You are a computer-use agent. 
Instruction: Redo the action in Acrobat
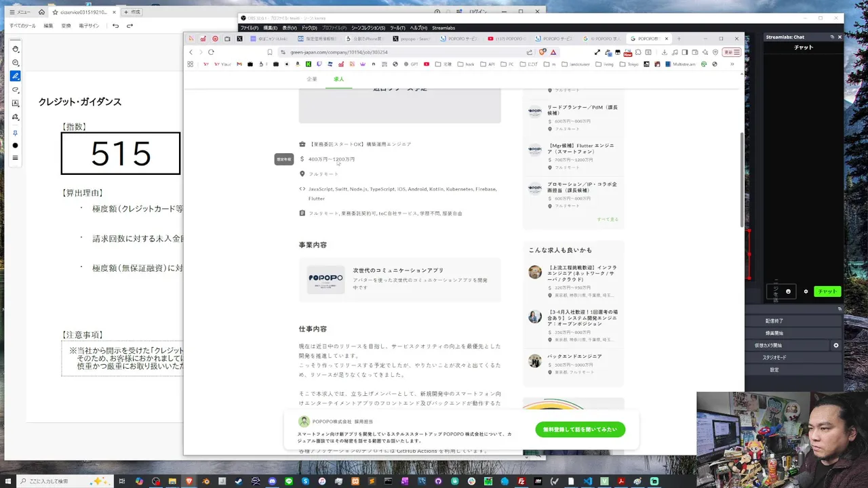pyautogui.click(x=130, y=26)
